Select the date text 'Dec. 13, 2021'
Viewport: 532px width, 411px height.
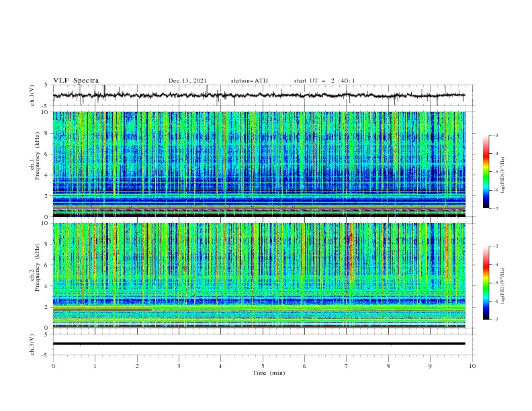click(187, 81)
